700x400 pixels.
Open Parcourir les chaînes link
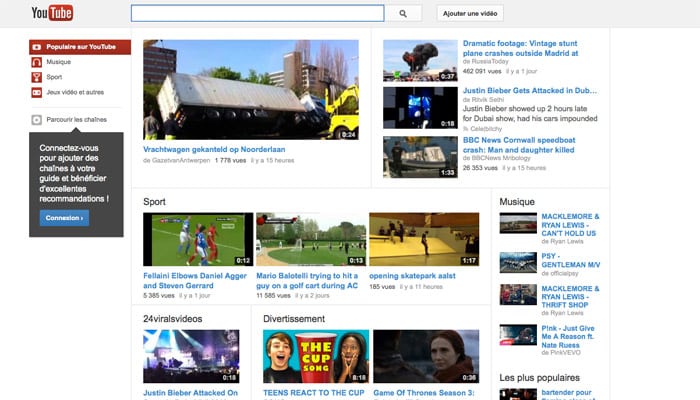[76, 120]
